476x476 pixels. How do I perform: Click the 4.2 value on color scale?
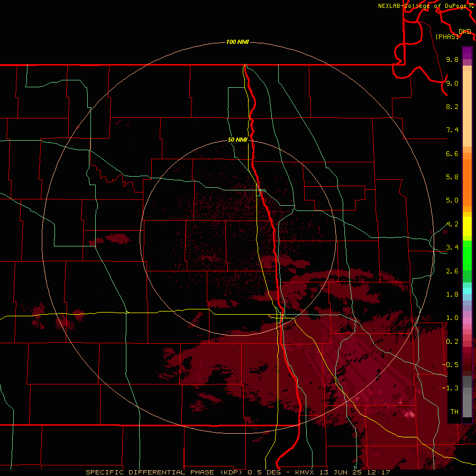click(452, 224)
